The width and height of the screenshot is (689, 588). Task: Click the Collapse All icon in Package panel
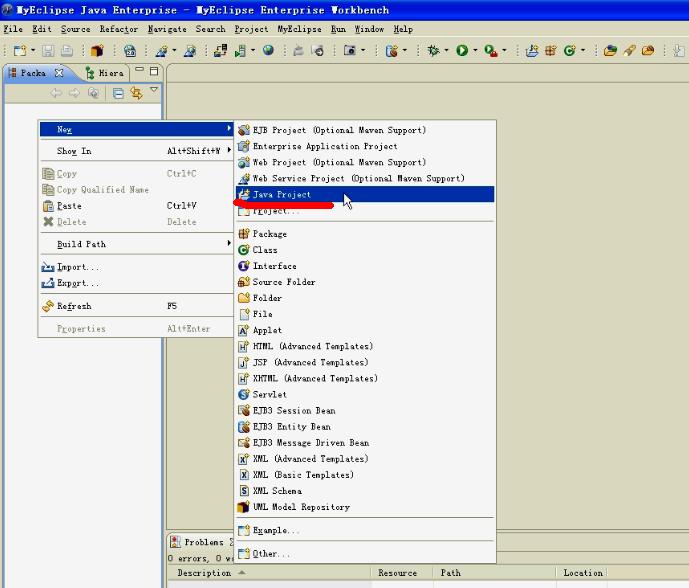pyautogui.click(x=118, y=93)
